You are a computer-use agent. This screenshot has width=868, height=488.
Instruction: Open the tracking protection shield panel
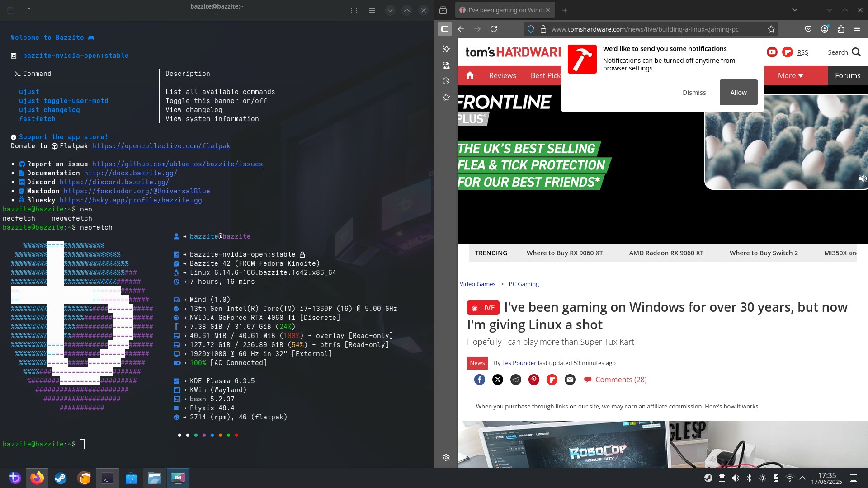click(531, 29)
